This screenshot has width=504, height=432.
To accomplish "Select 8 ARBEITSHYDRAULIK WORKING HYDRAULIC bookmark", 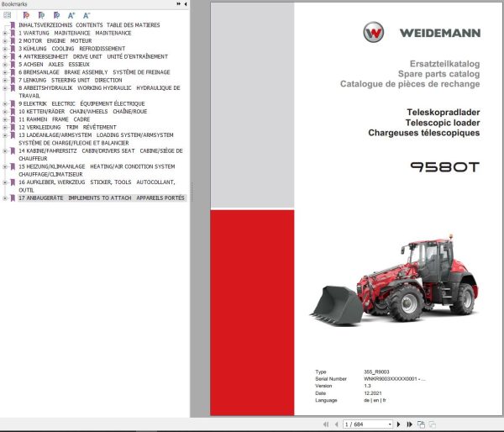I will tap(99, 92).
